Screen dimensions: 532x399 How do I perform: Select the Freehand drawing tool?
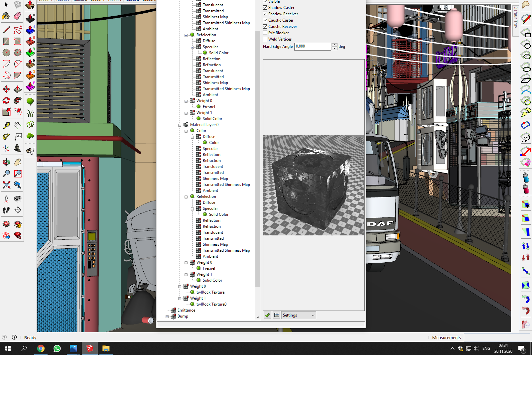pos(18,30)
